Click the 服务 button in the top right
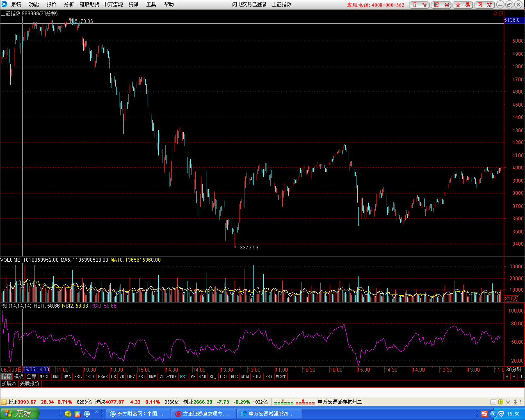This screenshot has height=420, width=525. [441, 5]
